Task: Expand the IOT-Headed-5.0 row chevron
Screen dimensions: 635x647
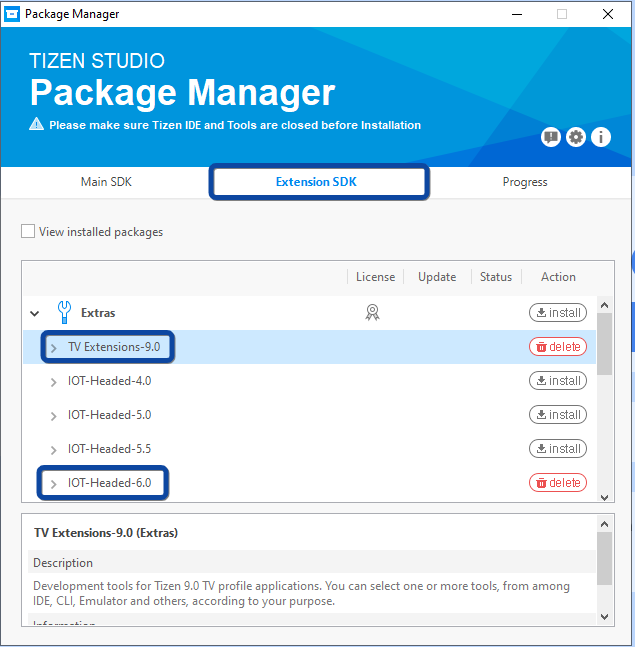Action: click(54, 416)
